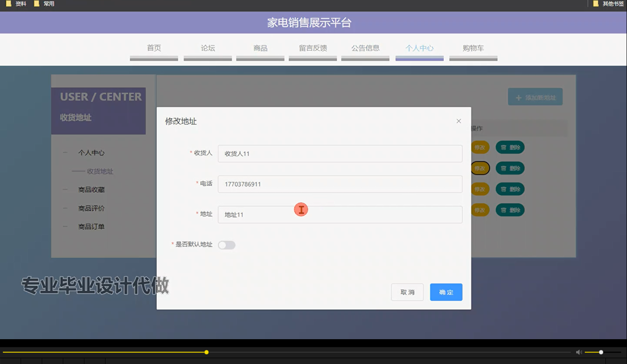Click the trash icon on the second 删除 button
Viewport: 627px width, 364px height.
(x=504, y=168)
